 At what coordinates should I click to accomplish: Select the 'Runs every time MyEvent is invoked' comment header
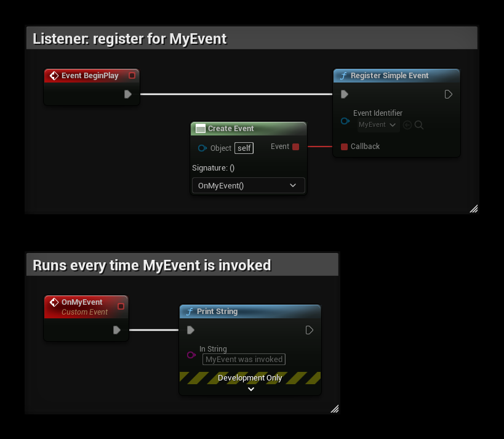pos(182,265)
